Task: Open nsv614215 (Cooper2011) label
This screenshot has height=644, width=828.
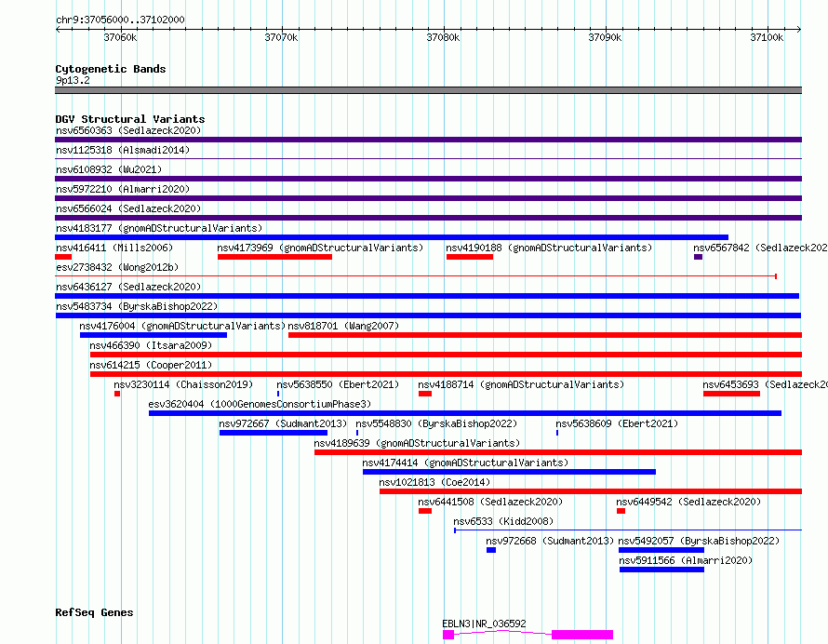Action: [x=151, y=365]
